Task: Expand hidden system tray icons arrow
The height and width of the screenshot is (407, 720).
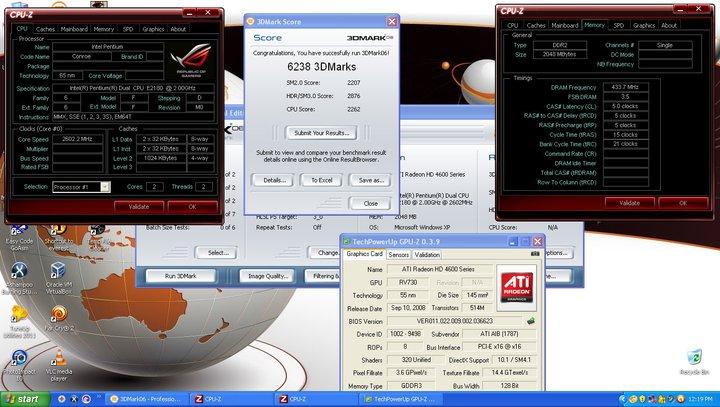Action: pos(622,399)
